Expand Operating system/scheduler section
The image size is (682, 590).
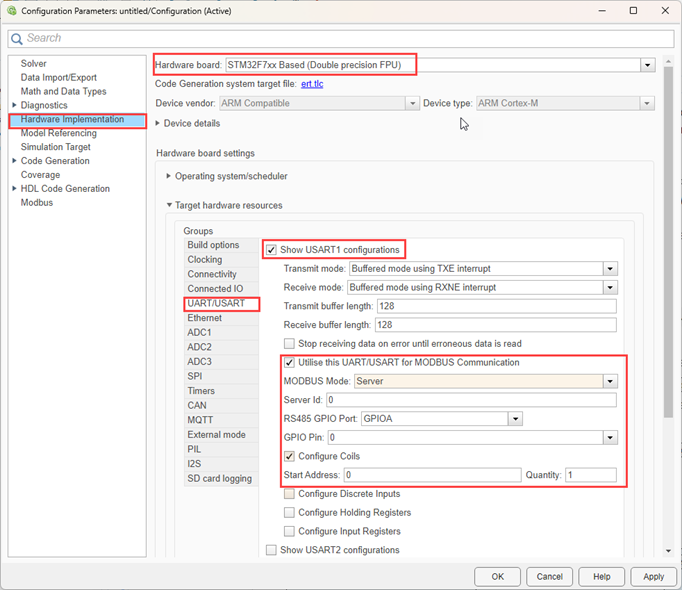(169, 176)
